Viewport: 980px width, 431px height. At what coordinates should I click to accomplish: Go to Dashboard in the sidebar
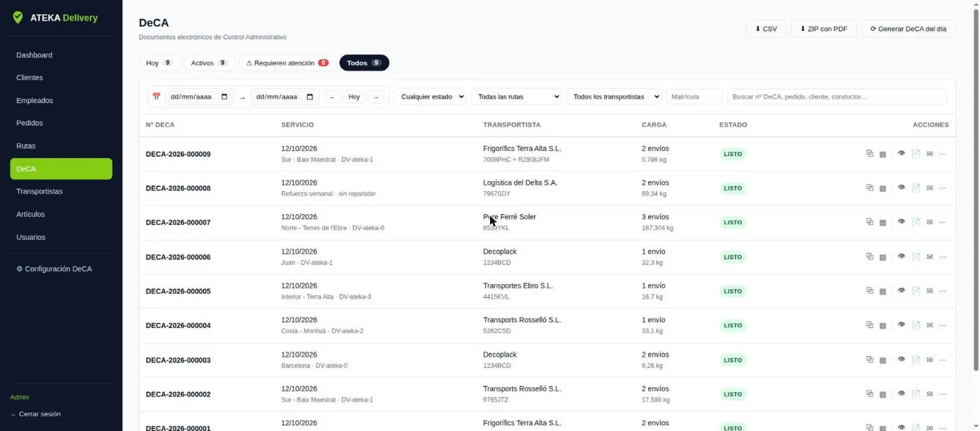61,55
